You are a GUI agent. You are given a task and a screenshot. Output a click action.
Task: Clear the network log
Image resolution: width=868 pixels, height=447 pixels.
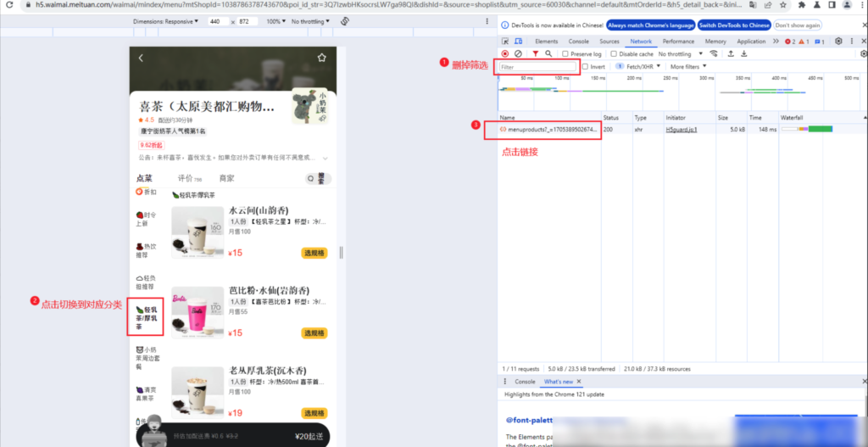pos(519,53)
